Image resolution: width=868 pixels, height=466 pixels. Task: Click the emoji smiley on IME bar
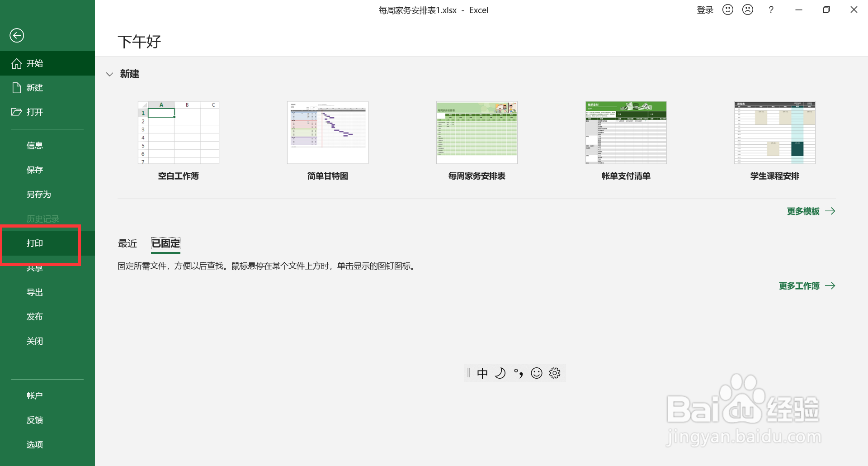(x=537, y=373)
